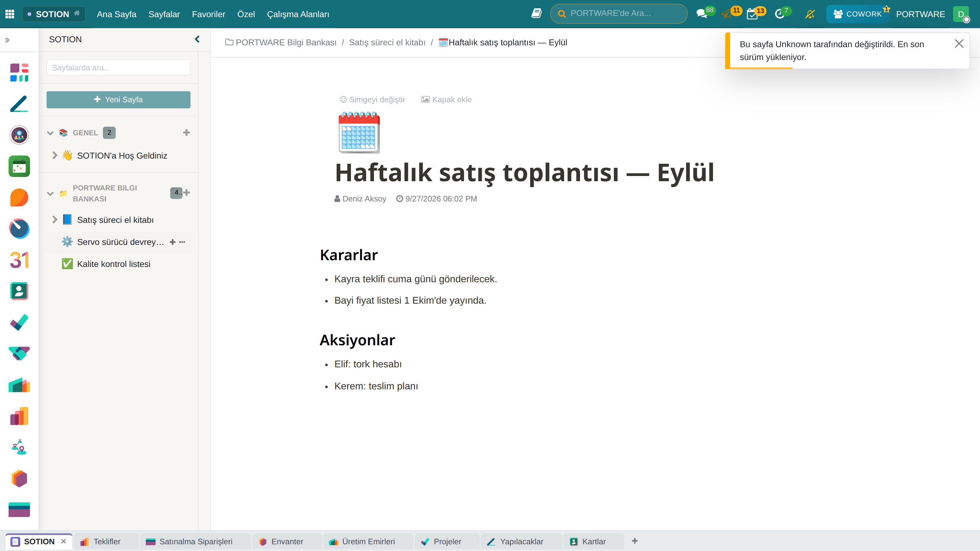
Task: Switch to Satınalma Siparişleri tab
Action: pos(196,542)
